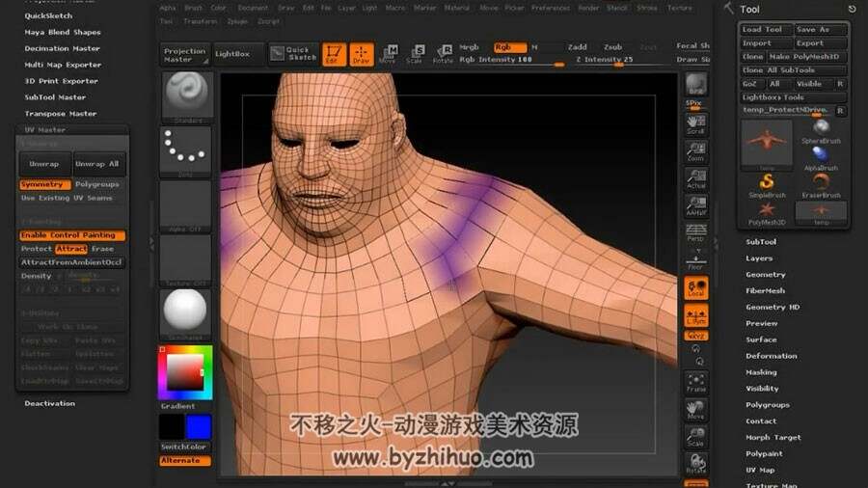Viewport: 868px width, 488px height.
Task: Open the Texture Off selector
Action: [x=186, y=260]
